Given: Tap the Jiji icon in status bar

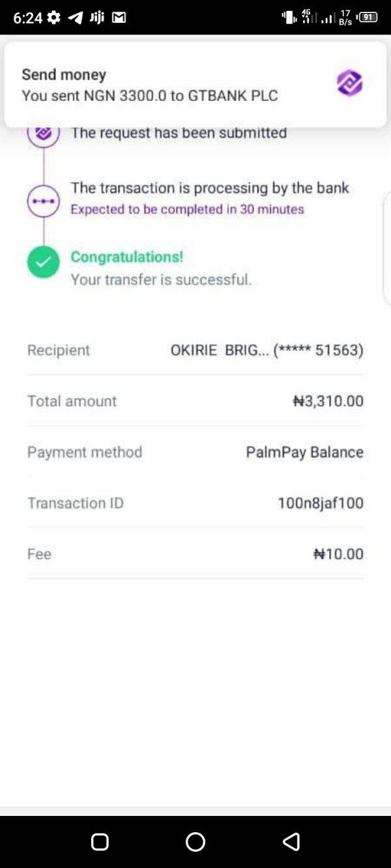Looking at the screenshot, I should tap(97, 18).
